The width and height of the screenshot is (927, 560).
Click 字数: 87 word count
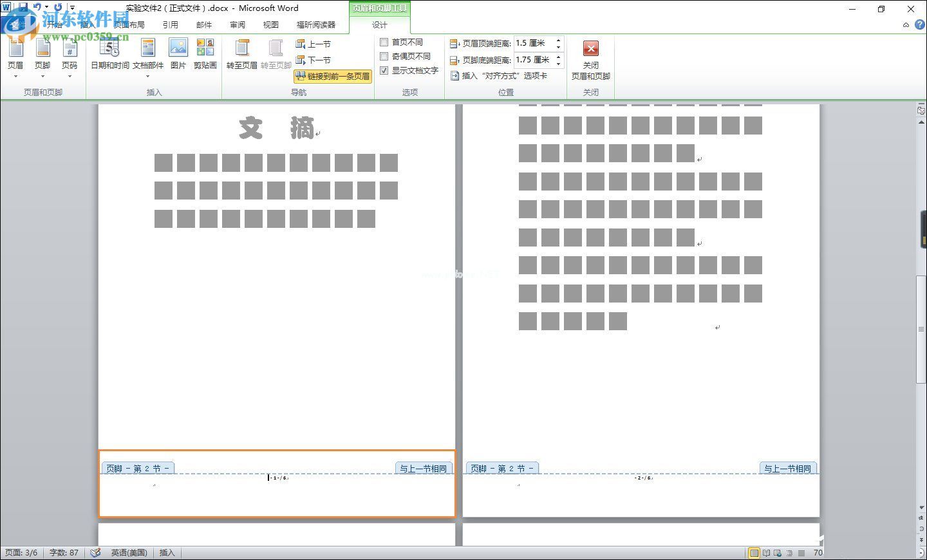(x=64, y=553)
